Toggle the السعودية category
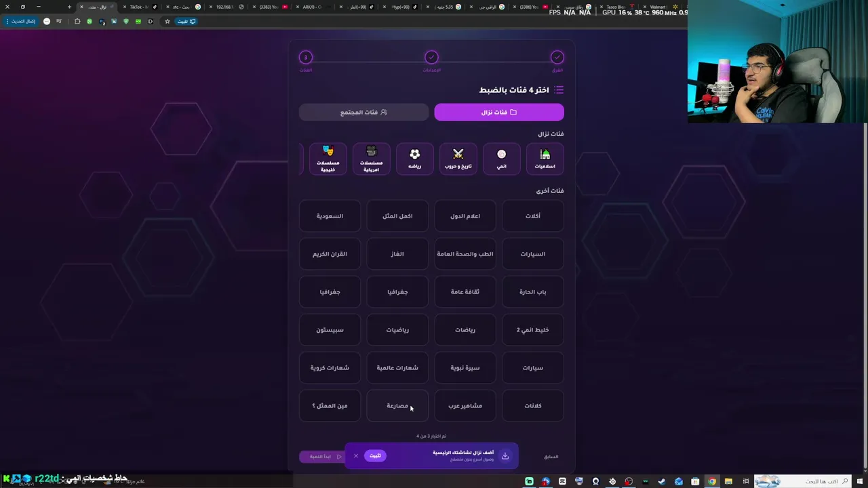 click(330, 216)
